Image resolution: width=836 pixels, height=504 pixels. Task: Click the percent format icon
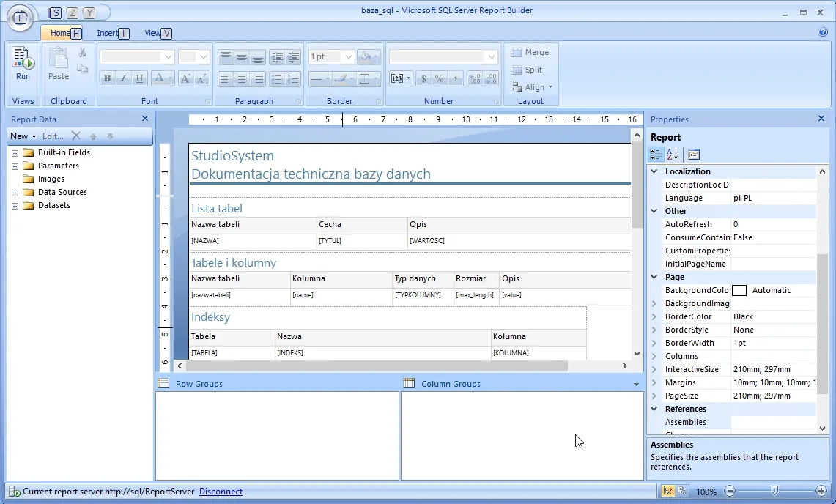pyautogui.click(x=439, y=78)
